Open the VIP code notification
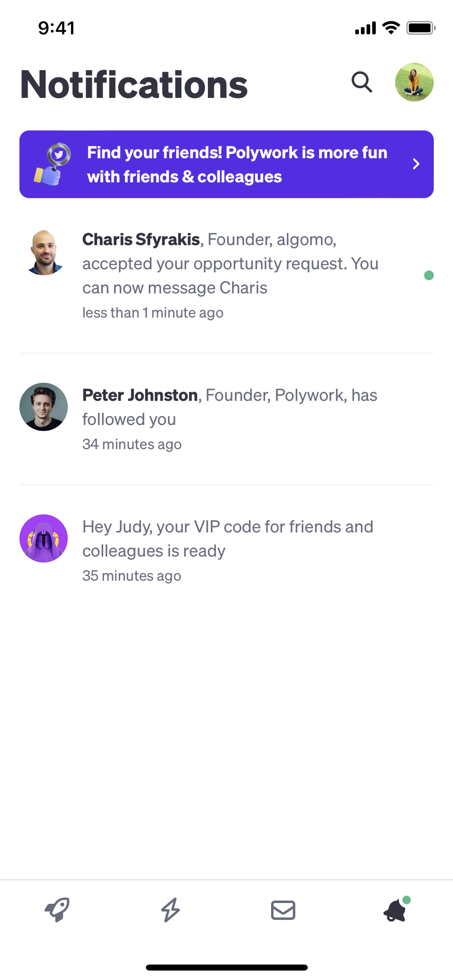Image resolution: width=453 pixels, height=980 pixels. click(227, 539)
